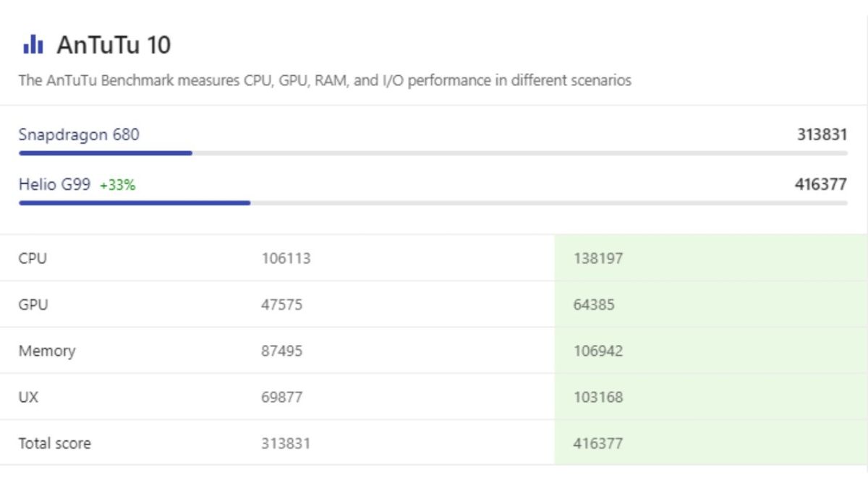The image size is (868, 488).
Task: Click the AnTuTu benchmark description text
Action: tap(325, 80)
